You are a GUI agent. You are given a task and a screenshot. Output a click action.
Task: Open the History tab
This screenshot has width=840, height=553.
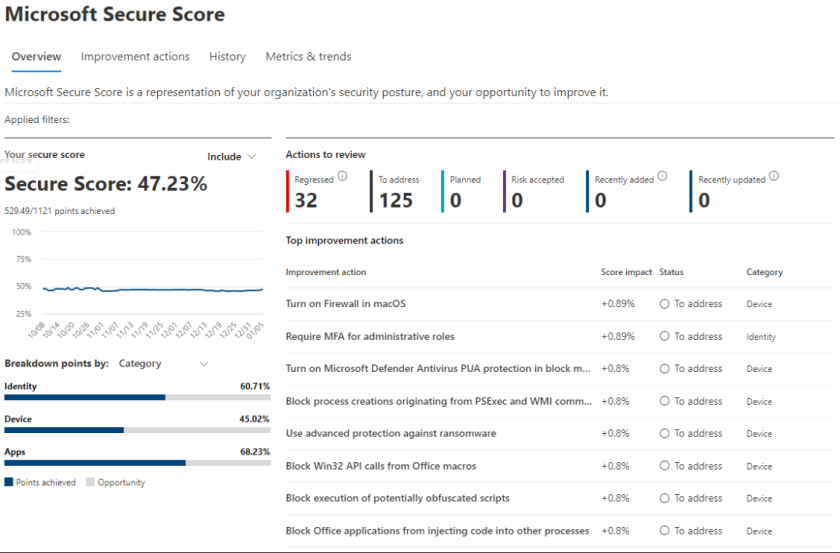pos(227,57)
